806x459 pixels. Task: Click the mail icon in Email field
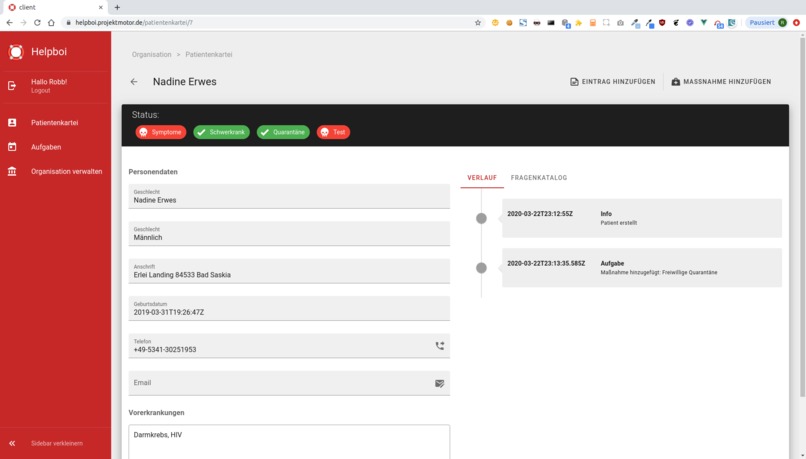(x=439, y=383)
